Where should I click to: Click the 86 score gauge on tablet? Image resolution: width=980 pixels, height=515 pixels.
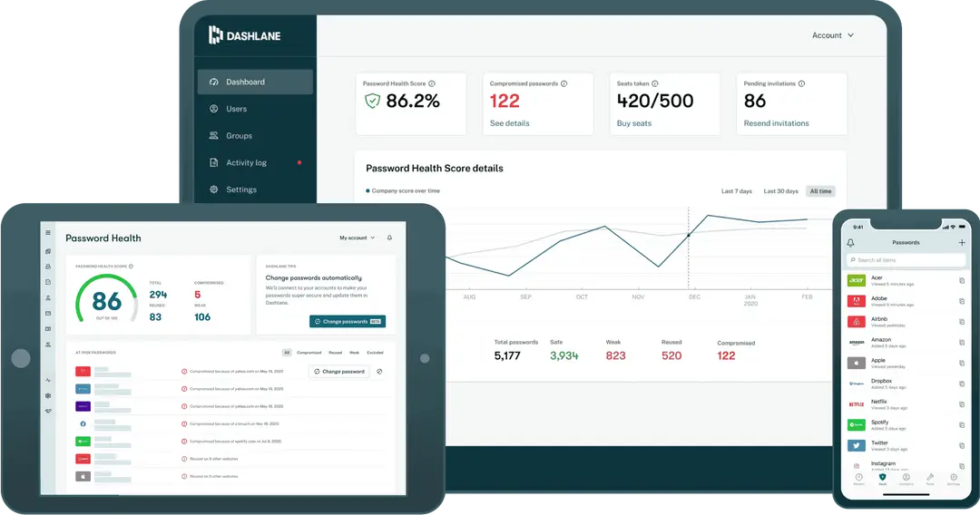coord(107,300)
